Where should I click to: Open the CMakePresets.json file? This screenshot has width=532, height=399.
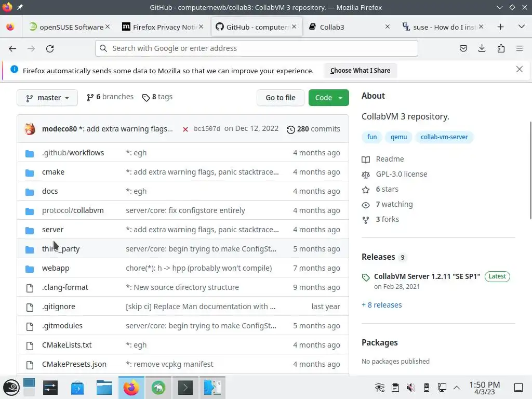(74, 364)
